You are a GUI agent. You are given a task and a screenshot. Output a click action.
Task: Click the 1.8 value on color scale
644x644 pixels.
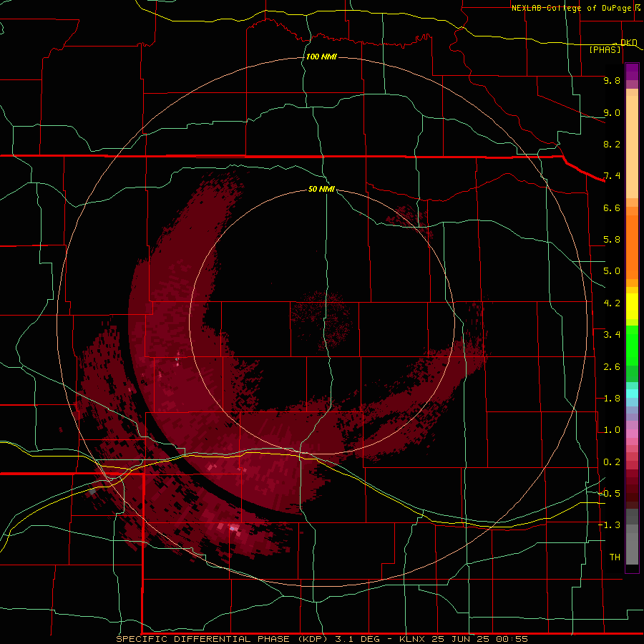click(x=612, y=399)
